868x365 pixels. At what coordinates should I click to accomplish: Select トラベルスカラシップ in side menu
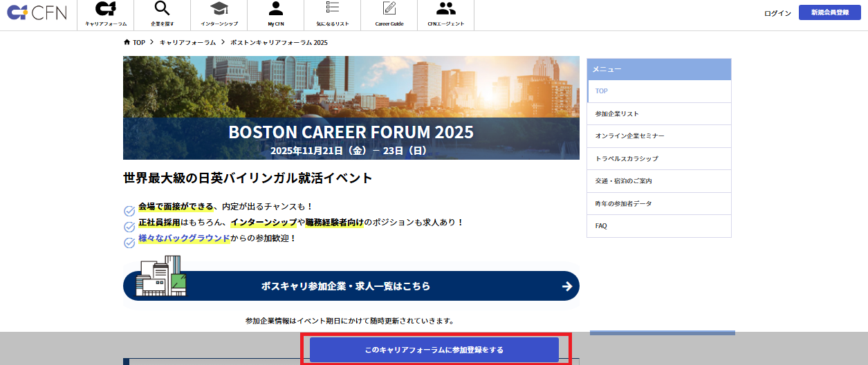(659, 158)
